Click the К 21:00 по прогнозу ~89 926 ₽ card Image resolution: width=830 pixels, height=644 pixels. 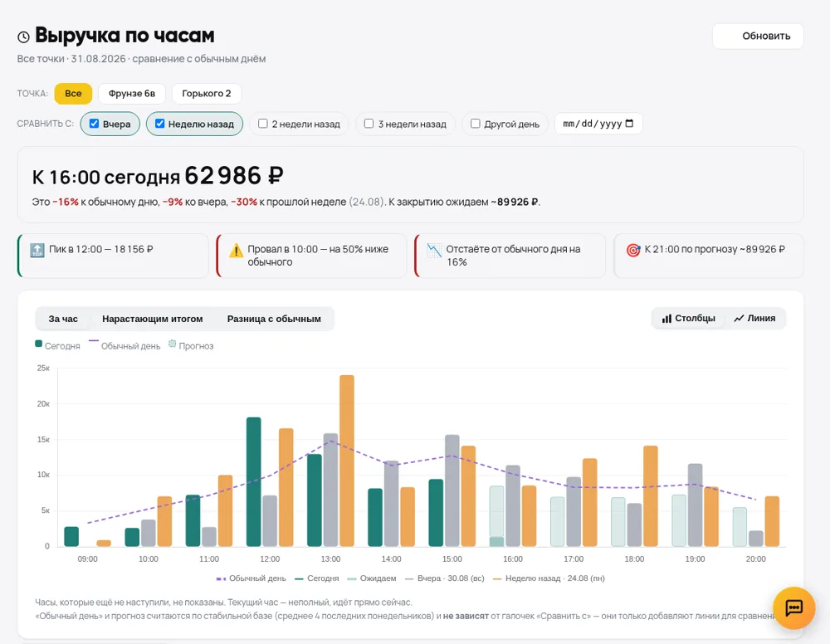709,256
